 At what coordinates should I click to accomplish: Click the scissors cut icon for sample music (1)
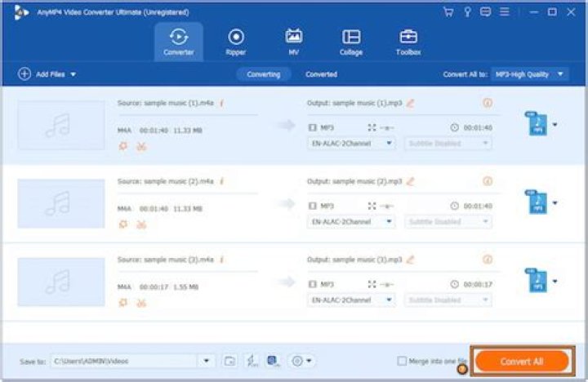click(141, 146)
